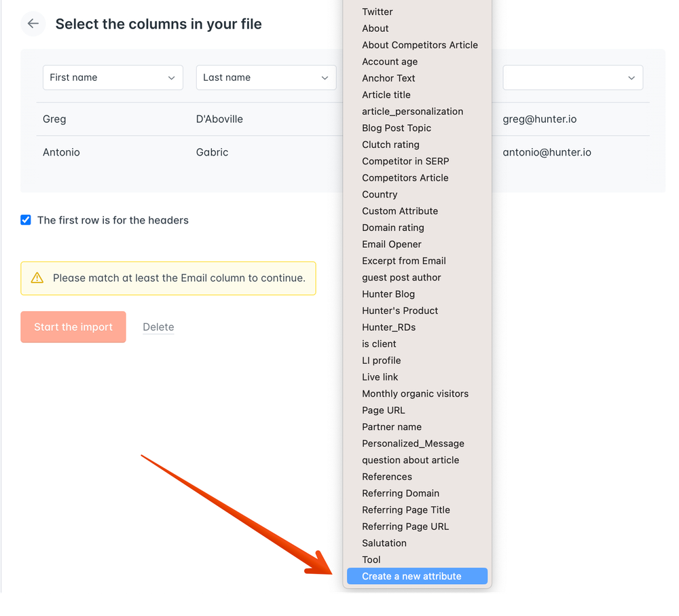Select 'Twitter' from the attribute list

pos(377,12)
